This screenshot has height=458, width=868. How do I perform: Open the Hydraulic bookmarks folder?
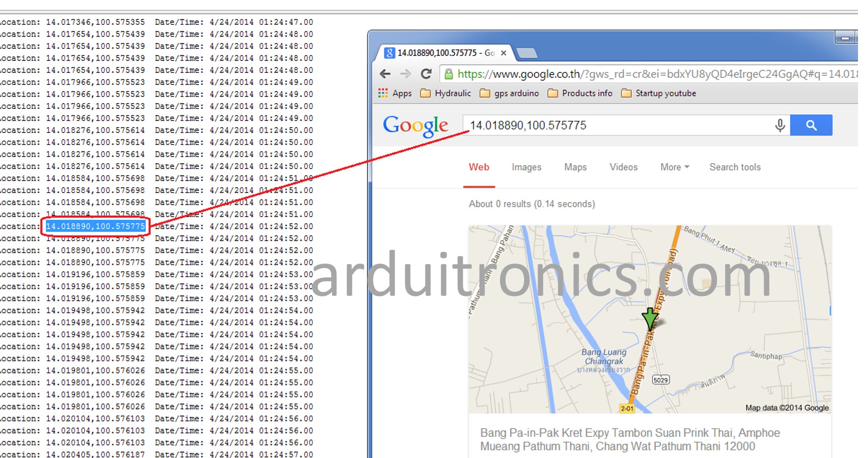click(445, 93)
